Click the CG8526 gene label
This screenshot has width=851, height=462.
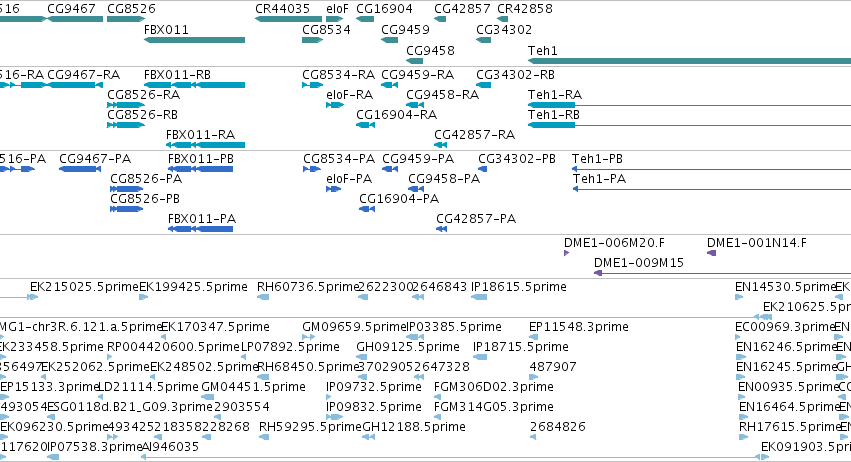pos(131,9)
